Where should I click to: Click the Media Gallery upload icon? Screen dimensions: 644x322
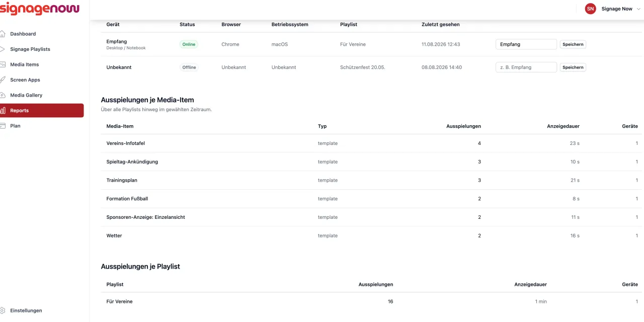click(x=3, y=95)
